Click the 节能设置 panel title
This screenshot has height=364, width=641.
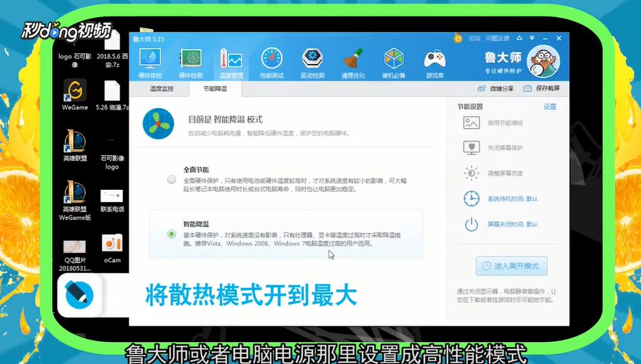point(470,107)
